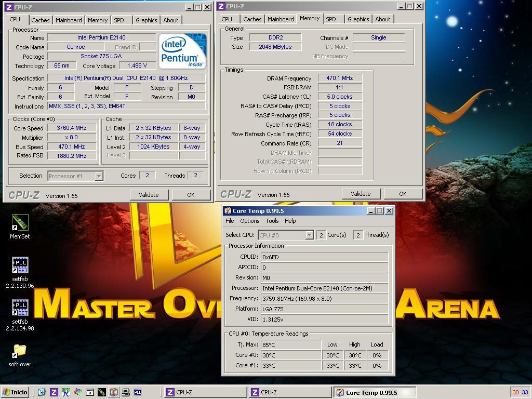Click the small window icon in quick launch
Image resolution: width=532 pixels, height=399 pixels.
pyautogui.click(x=89, y=393)
